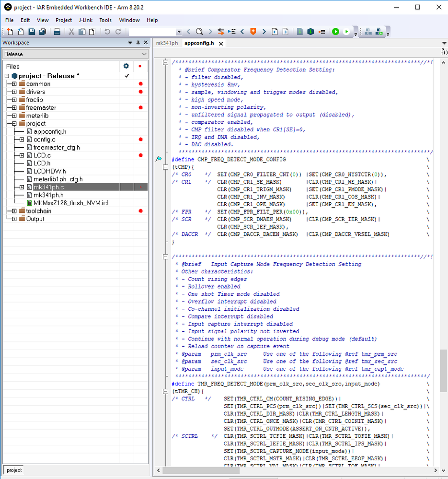This screenshot has width=448, height=479.
Task: Debug without downloading
Action: click(346, 32)
